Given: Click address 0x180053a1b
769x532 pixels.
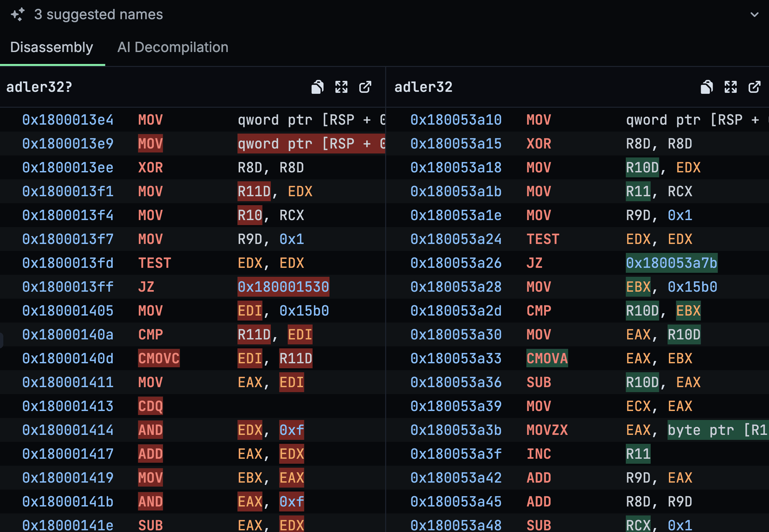Looking at the screenshot, I should click(x=456, y=191).
